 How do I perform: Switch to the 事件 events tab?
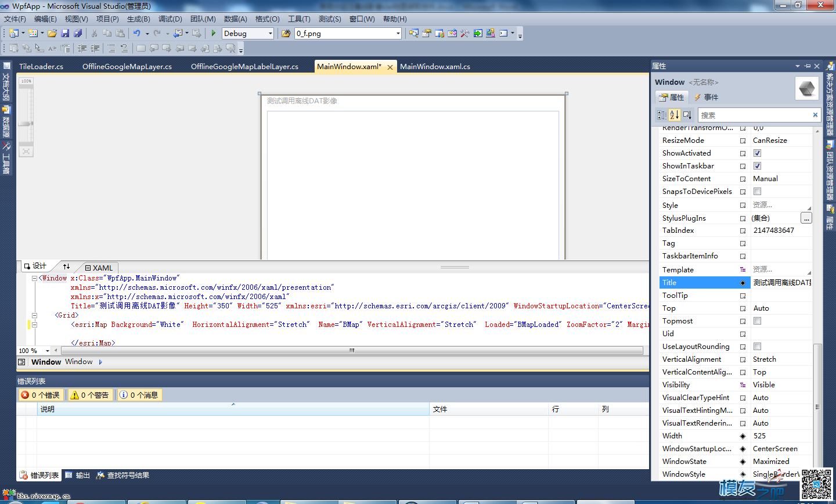[x=706, y=97]
